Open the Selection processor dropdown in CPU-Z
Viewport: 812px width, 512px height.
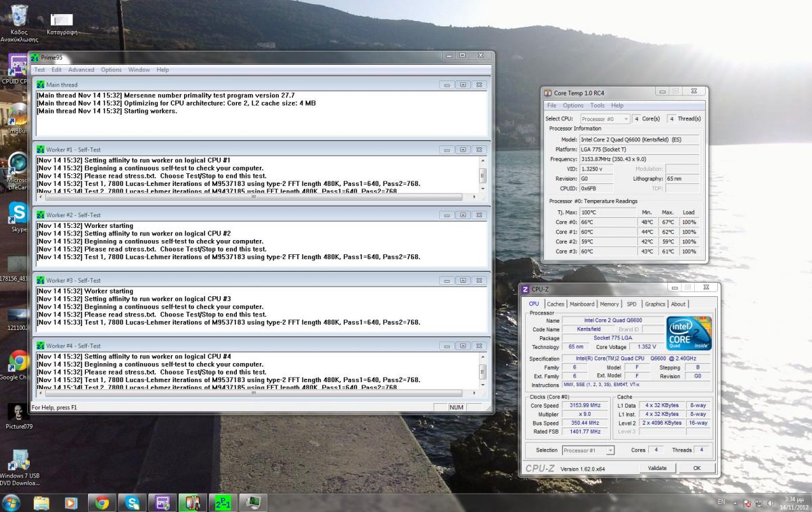click(588, 450)
